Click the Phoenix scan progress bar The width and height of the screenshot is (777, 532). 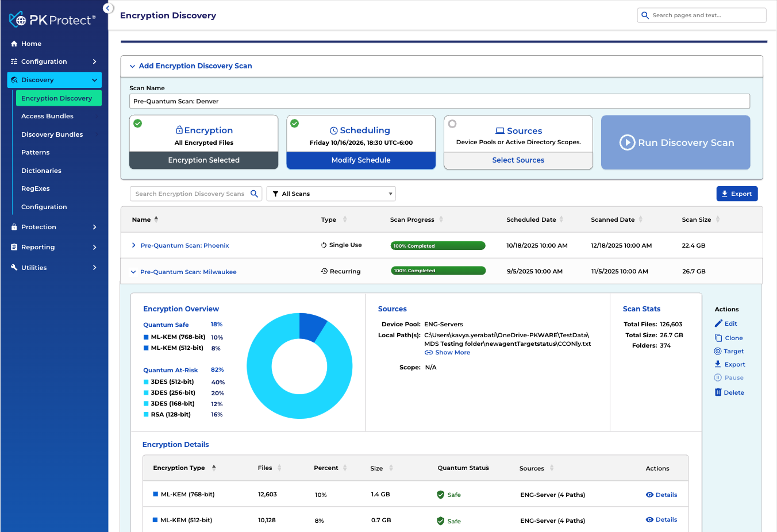pos(438,246)
